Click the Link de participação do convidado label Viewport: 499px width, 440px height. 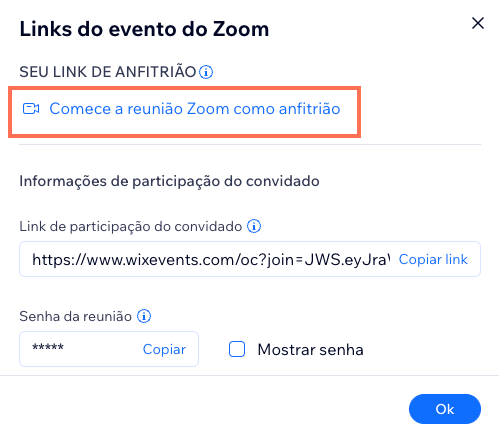pyautogui.click(x=131, y=227)
